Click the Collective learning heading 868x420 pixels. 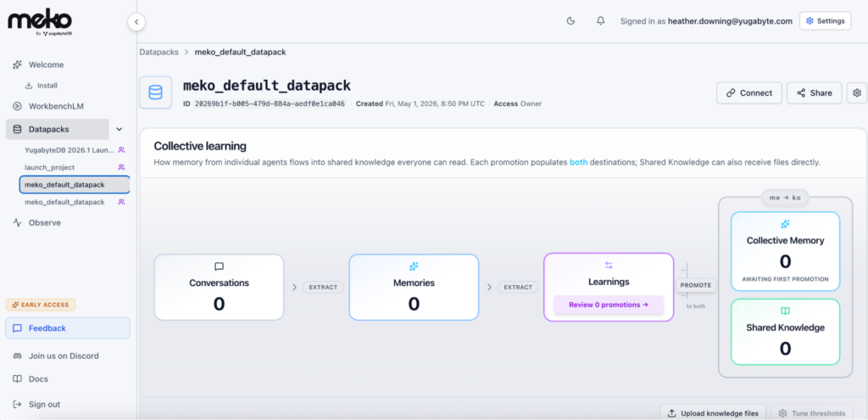point(200,146)
